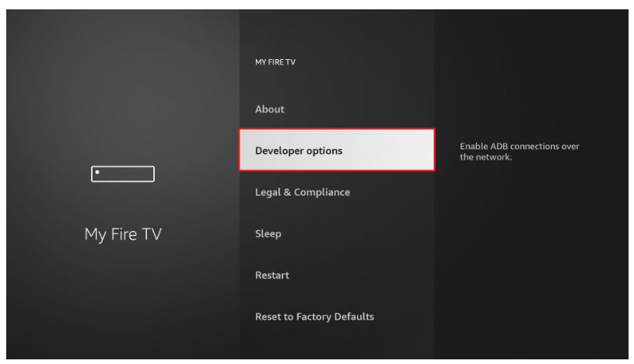Click the Fire TV device outline icon
634x364 pixels.
122,174
